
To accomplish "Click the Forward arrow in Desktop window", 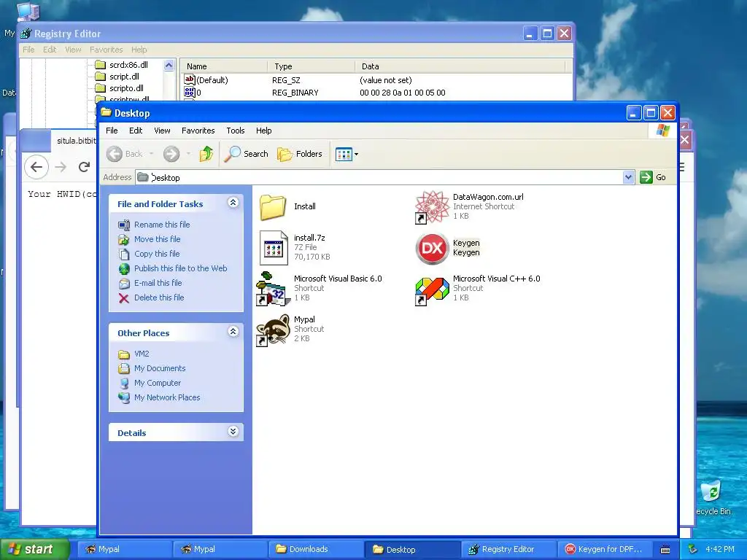I will (171, 154).
